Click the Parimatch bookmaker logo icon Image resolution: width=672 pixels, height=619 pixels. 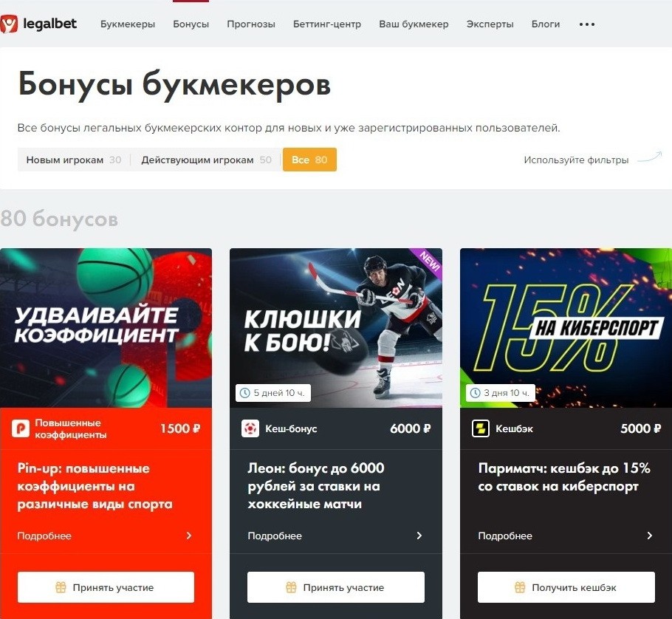coord(481,428)
